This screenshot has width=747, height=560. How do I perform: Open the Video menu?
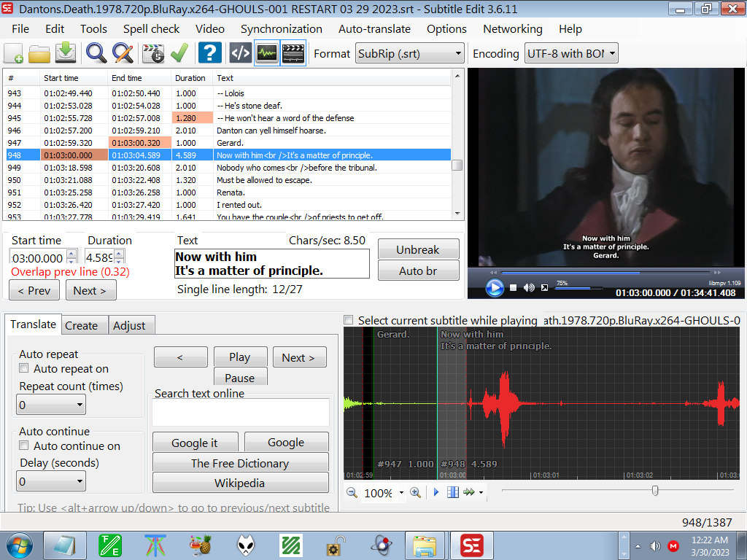pyautogui.click(x=209, y=29)
